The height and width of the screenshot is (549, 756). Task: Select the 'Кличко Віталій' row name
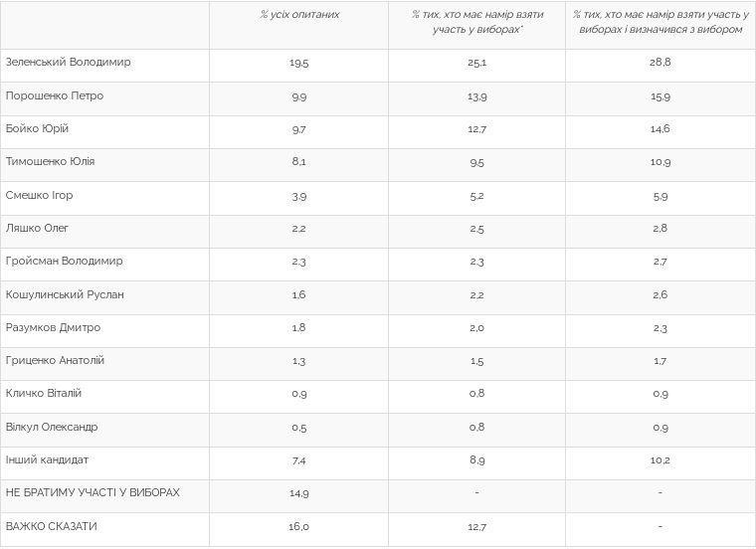click(x=44, y=394)
